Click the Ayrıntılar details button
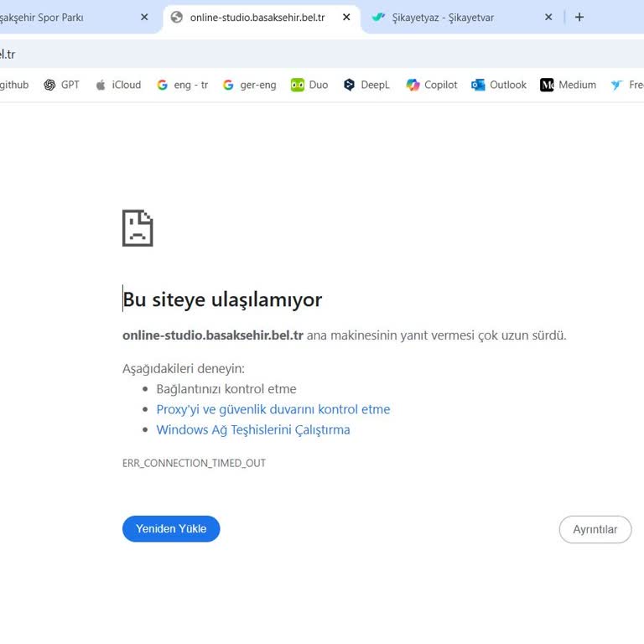 click(x=595, y=529)
